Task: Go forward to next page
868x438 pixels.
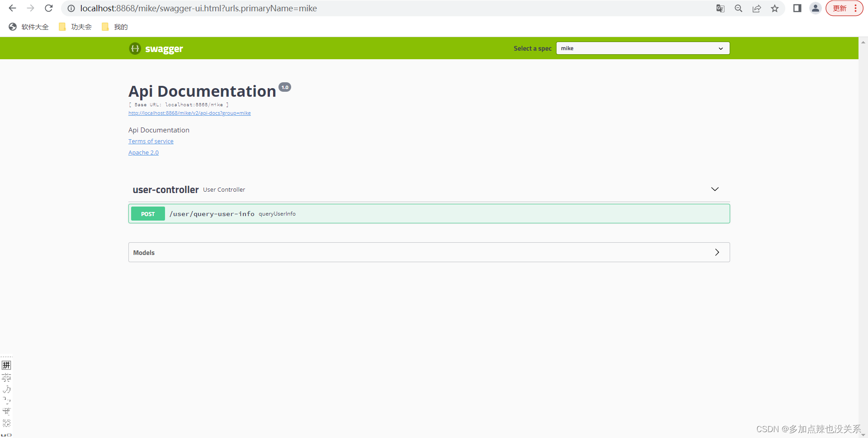Action: pos(30,8)
